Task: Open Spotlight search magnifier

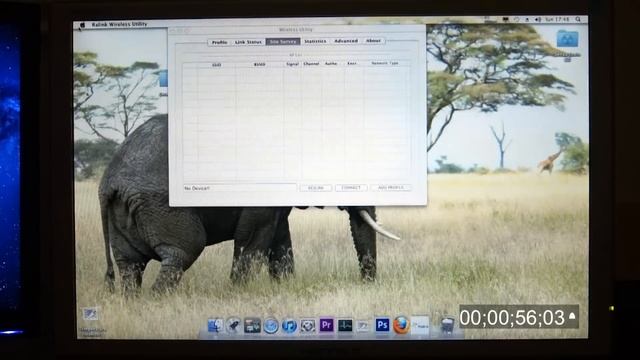Action: [578, 19]
